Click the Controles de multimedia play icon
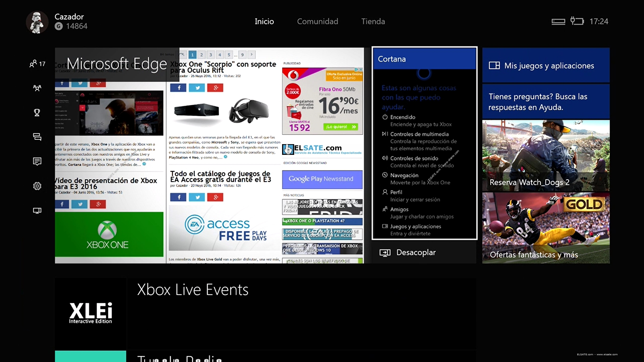644x362 pixels. (385, 134)
